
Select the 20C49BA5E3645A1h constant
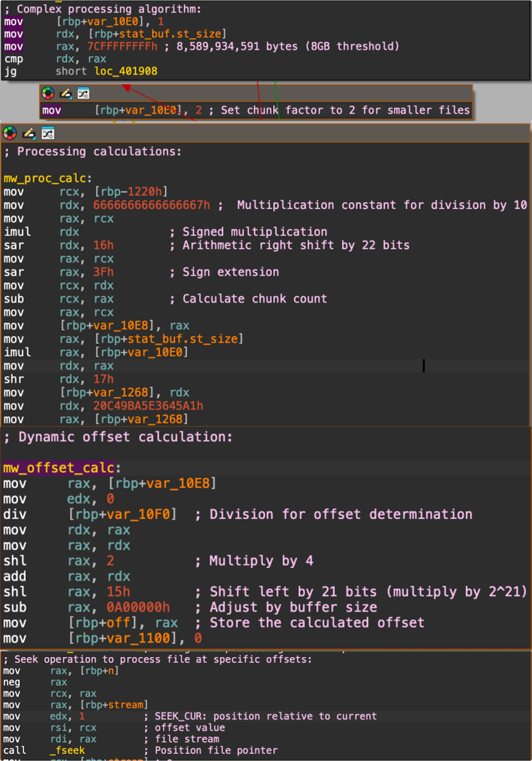(148, 406)
